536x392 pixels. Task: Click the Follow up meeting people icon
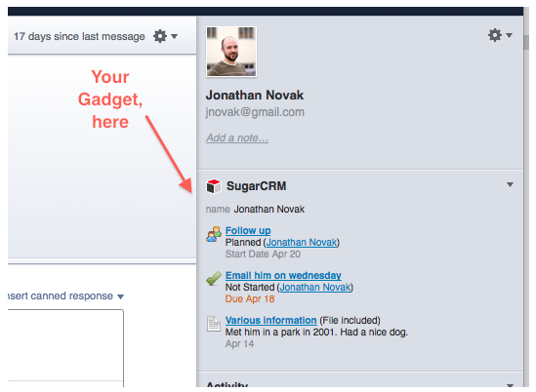(x=214, y=234)
